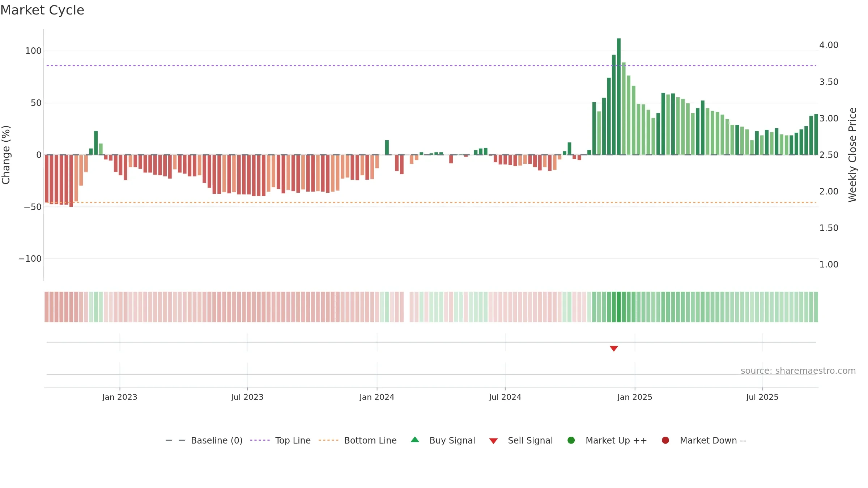This screenshot has width=868, height=488.
Task: Toggle the Market Down -- legend entry
Action: pos(704,440)
